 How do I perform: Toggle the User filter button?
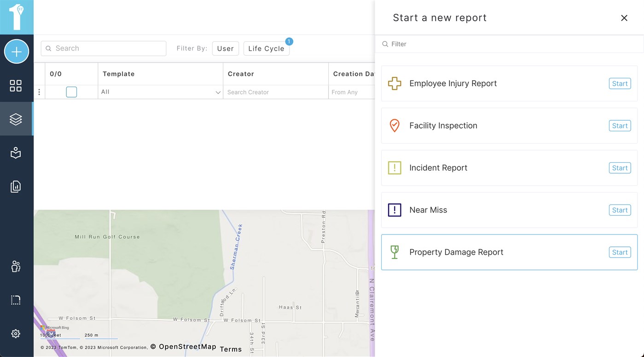click(225, 48)
